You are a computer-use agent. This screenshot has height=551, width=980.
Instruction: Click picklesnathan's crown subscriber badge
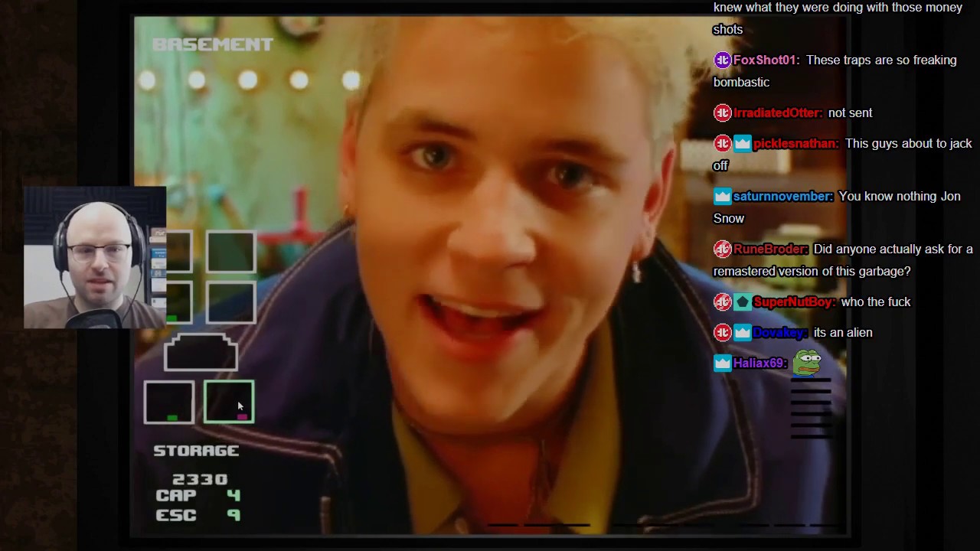(x=742, y=143)
